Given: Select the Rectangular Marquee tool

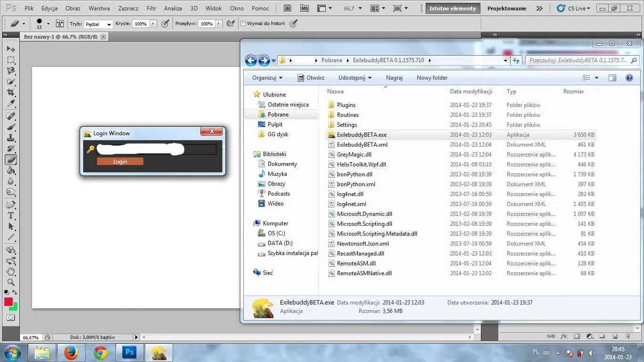Looking at the screenshot, I should 11,60.
